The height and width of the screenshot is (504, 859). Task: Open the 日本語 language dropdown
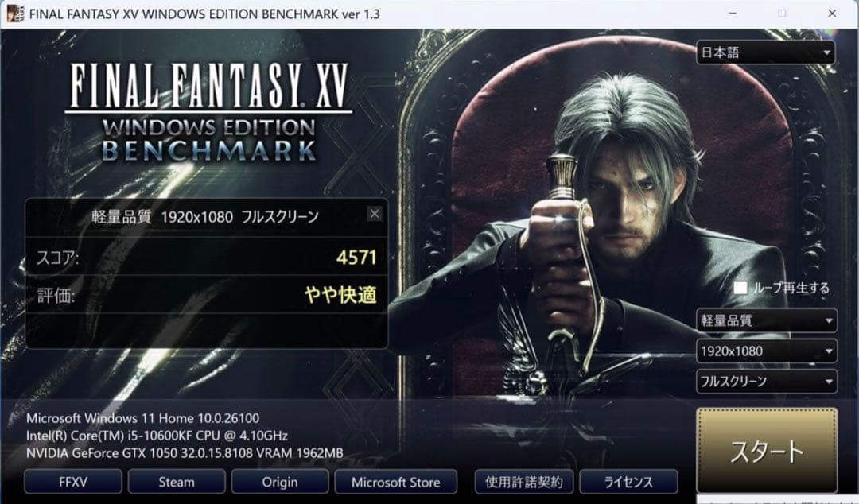coord(765,52)
